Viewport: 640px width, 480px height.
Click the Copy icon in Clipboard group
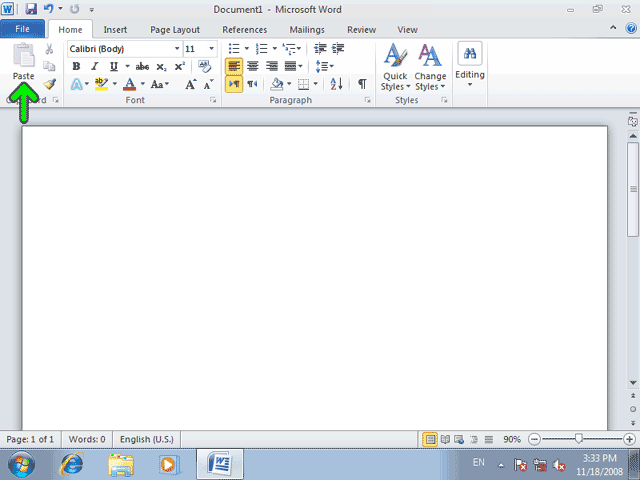click(x=49, y=66)
